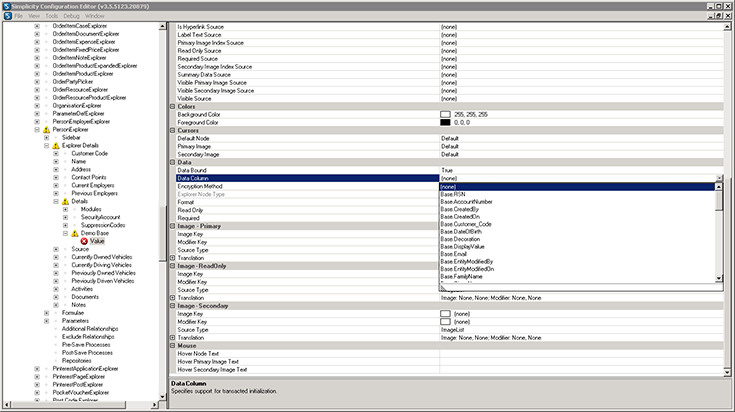Choose Base.RSN from the dropdown list
The width and height of the screenshot is (735, 412).
coord(577,194)
